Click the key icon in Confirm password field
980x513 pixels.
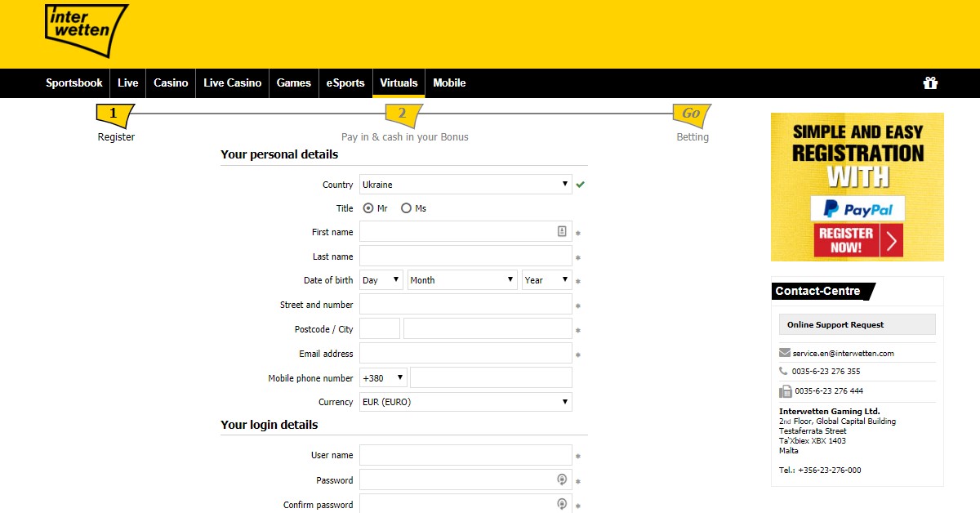[x=562, y=504]
